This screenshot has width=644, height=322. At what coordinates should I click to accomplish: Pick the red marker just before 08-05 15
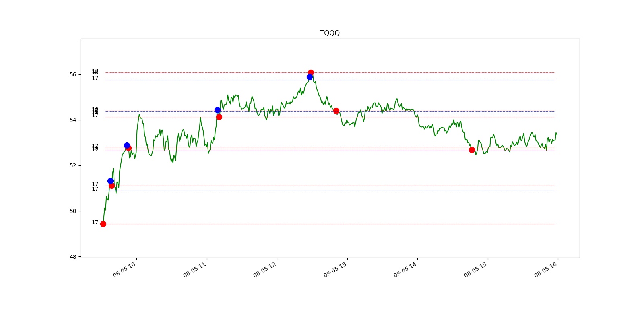[472, 150]
